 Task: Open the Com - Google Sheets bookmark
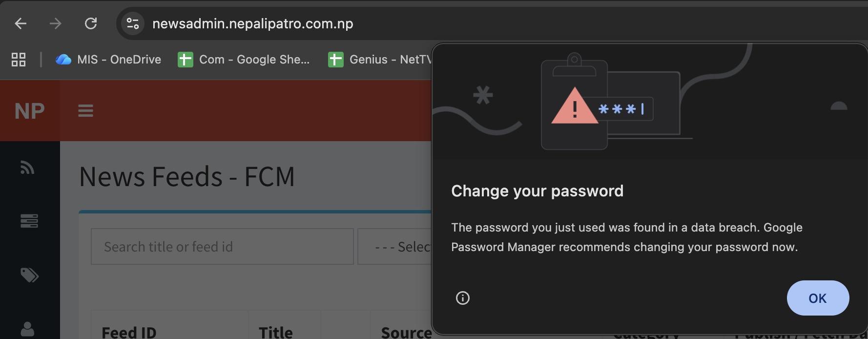[244, 60]
